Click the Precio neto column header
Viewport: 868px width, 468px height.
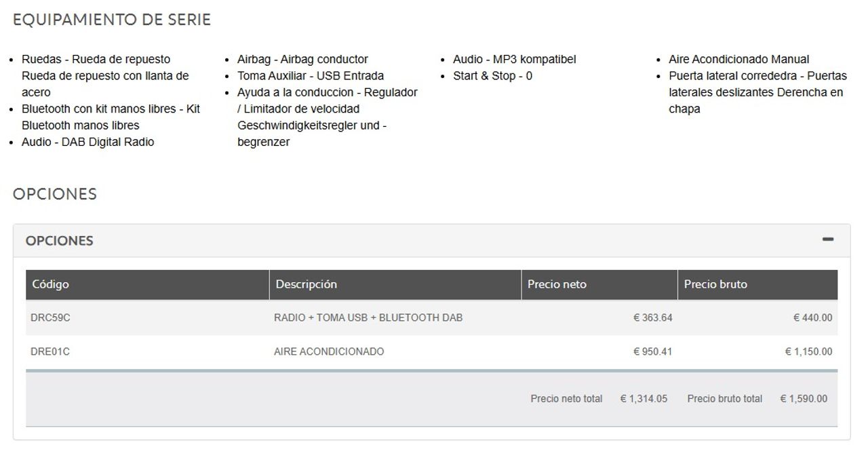pyautogui.click(x=557, y=285)
